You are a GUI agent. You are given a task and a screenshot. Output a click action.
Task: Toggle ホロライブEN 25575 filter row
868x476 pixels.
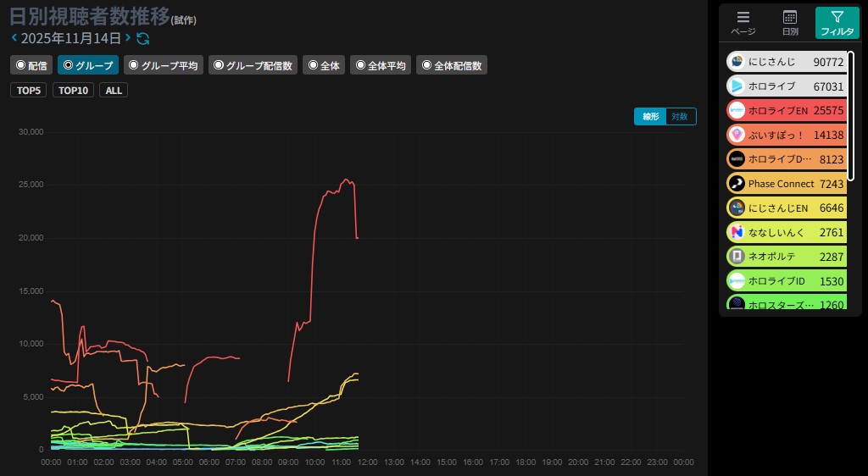point(787,110)
